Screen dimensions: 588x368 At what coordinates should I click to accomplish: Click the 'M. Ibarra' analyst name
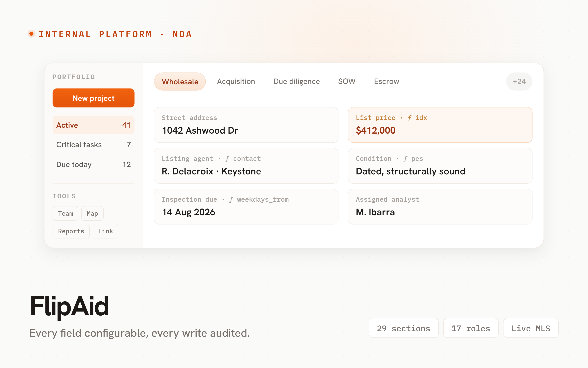[x=375, y=212]
